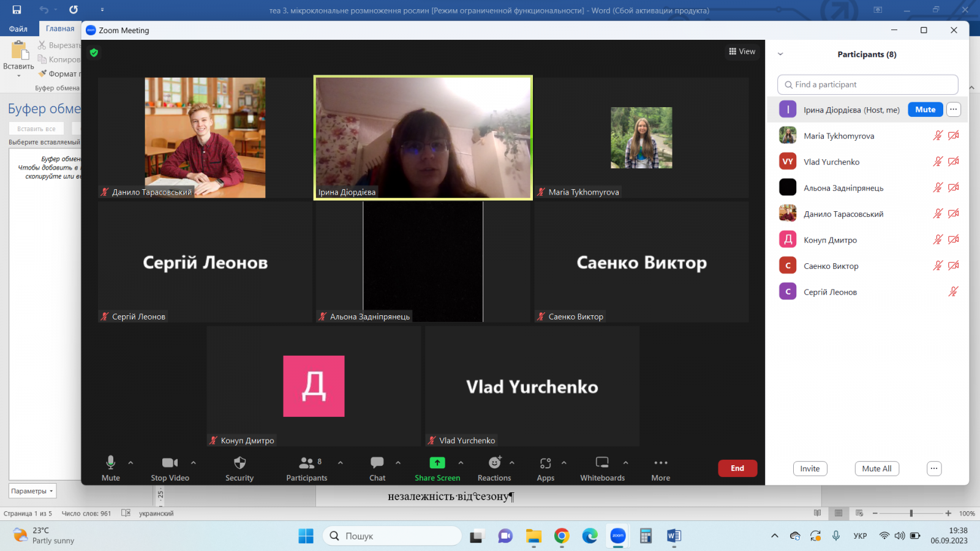This screenshot has height=551, width=980.
Task: Open the Apps icon
Action: 546,468
